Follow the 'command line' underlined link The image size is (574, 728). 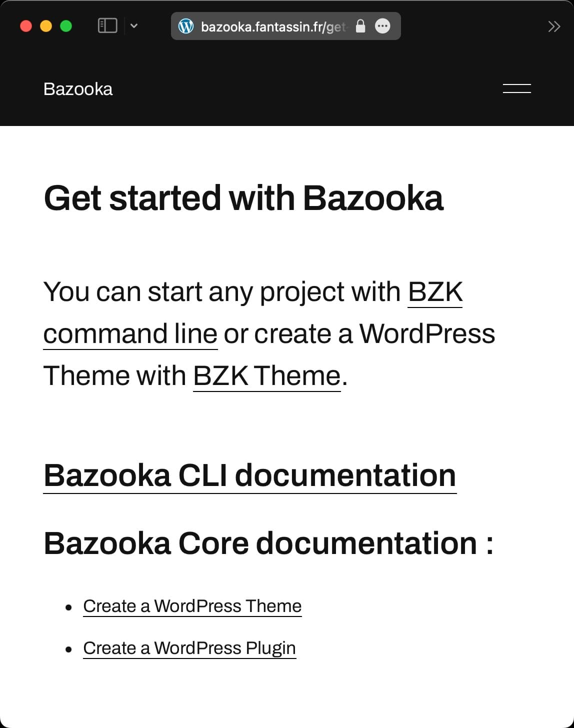point(130,333)
